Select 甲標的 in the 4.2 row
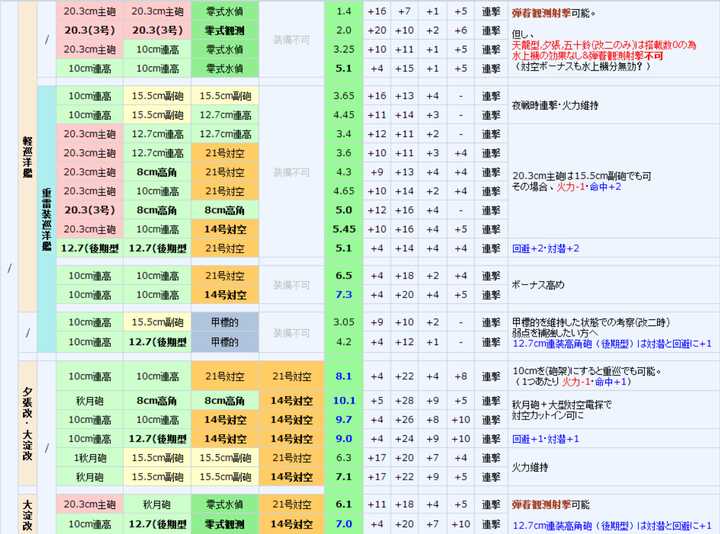The height and width of the screenshot is (534, 720). coord(225,342)
